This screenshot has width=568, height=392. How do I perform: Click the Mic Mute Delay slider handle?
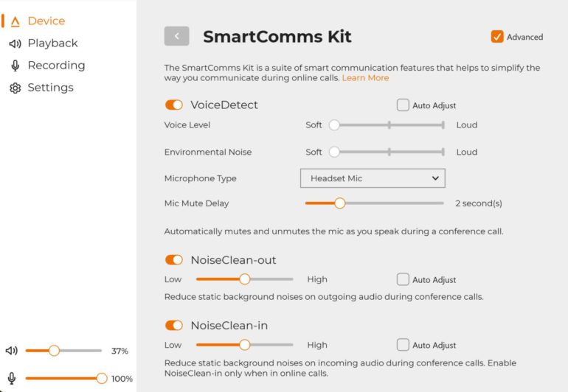(339, 203)
